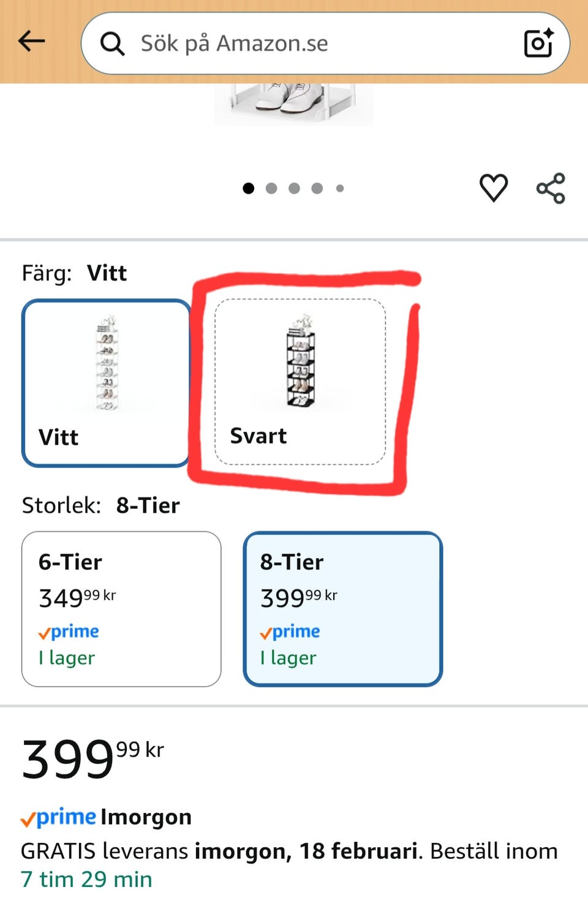Tap the share icon

pos(551,188)
